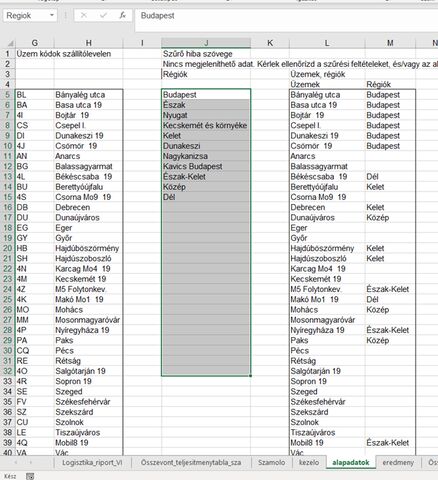Click Dunakeszi in column J
Screen dimensions: 438x480
click(x=206, y=146)
